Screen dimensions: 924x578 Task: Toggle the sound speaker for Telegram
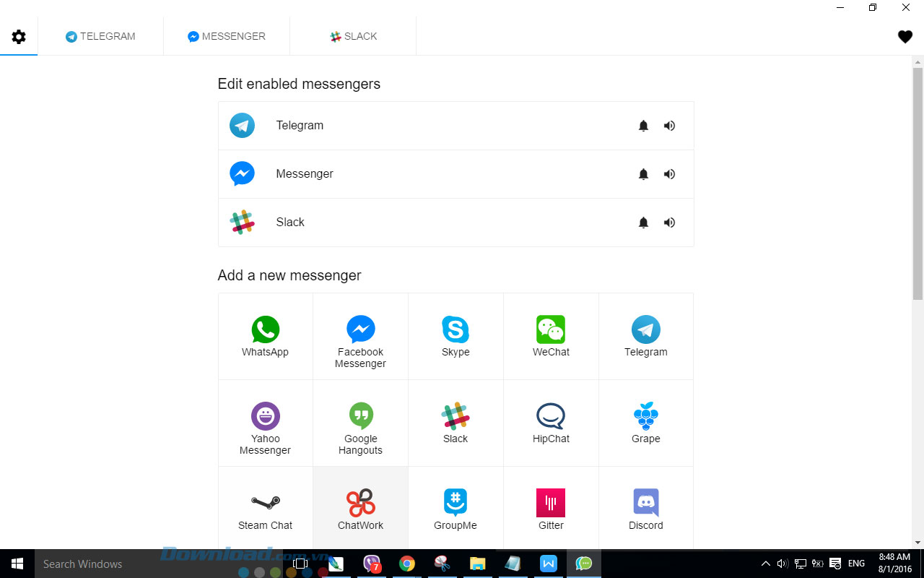point(669,126)
